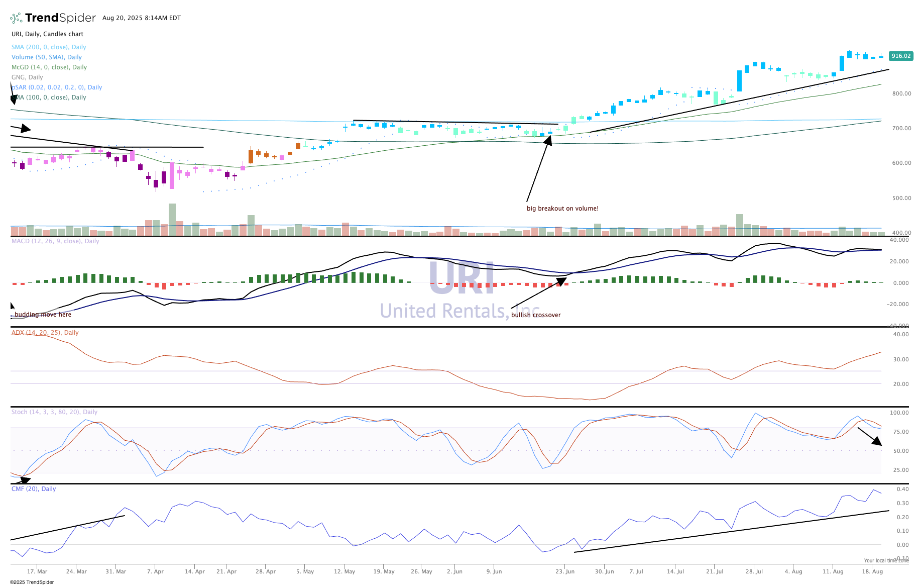Click the large late-July breakout candle
This screenshot has width=924, height=587.
(739, 80)
